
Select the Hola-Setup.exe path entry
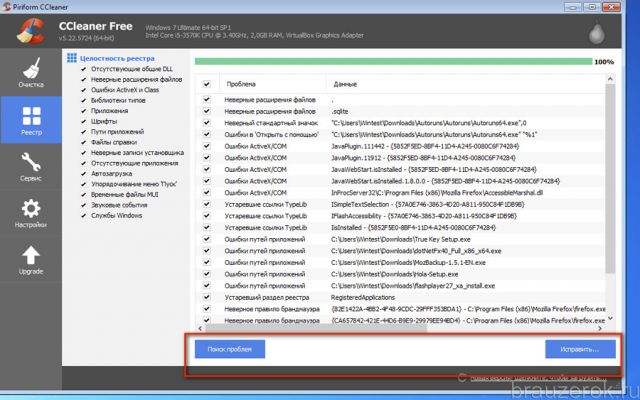pos(394,274)
